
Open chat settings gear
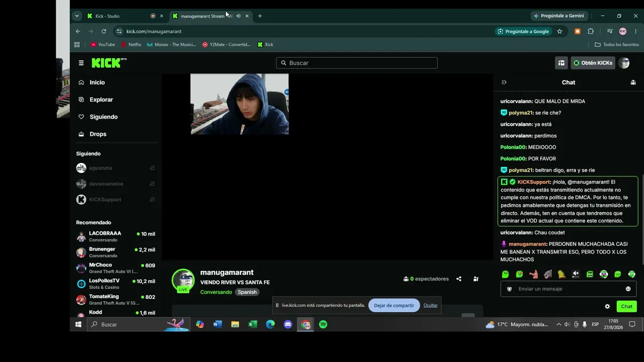coord(607,306)
